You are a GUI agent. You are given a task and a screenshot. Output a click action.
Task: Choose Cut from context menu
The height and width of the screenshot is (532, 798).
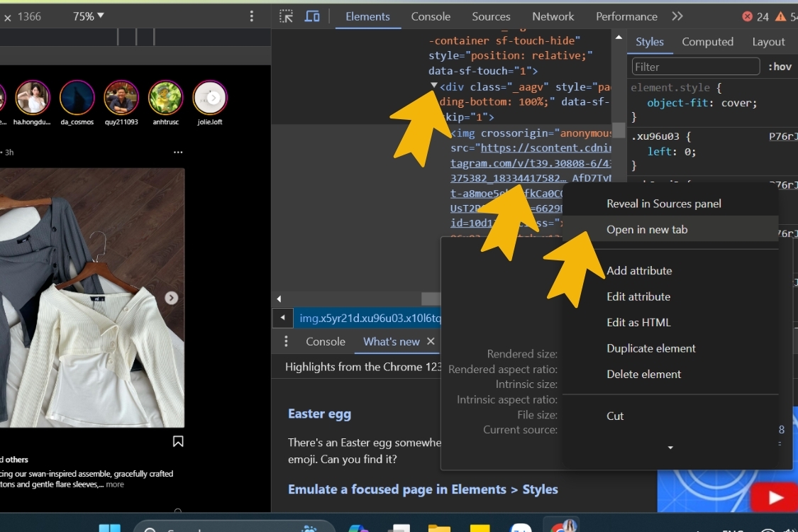coord(615,416)
